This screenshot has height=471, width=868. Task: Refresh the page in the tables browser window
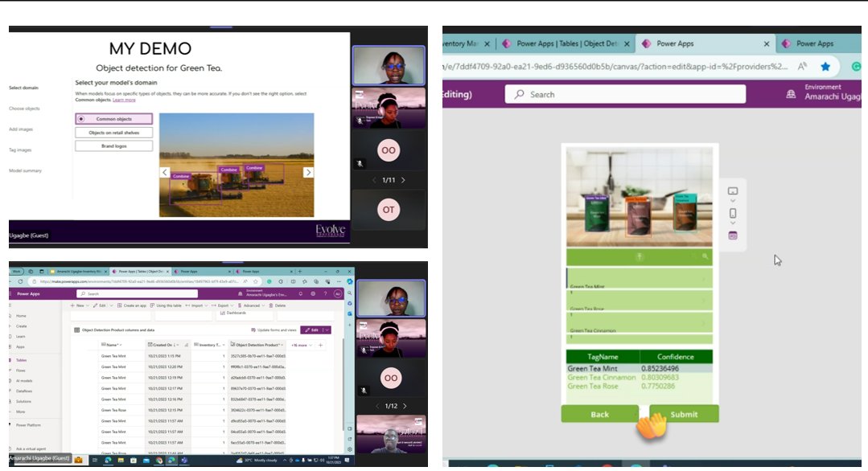click(20, 281)
